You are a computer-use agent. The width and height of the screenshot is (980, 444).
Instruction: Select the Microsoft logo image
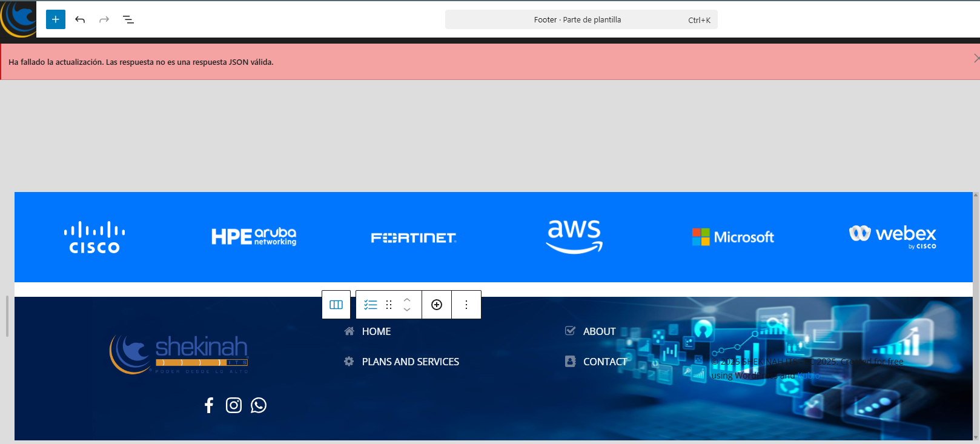pos(733,237)
